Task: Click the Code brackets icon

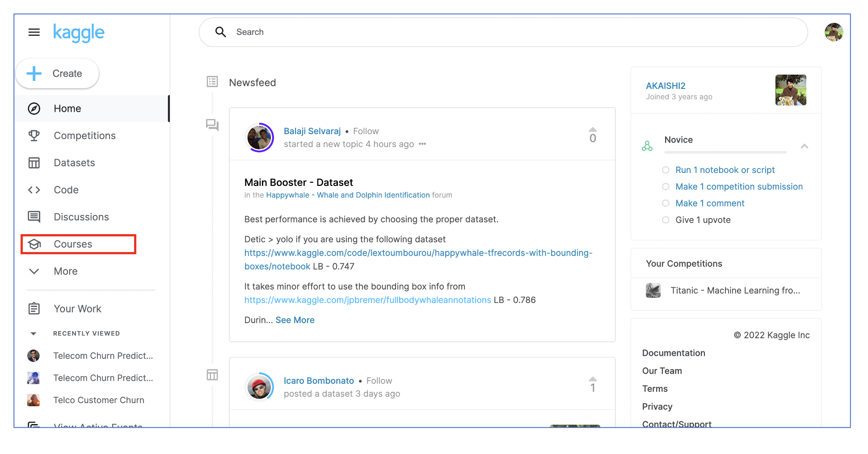Action: point(34,190)
